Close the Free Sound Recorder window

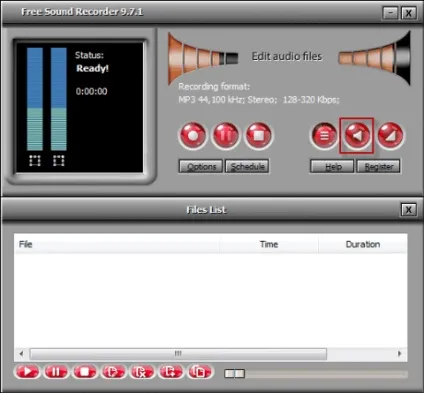(408, 13)
